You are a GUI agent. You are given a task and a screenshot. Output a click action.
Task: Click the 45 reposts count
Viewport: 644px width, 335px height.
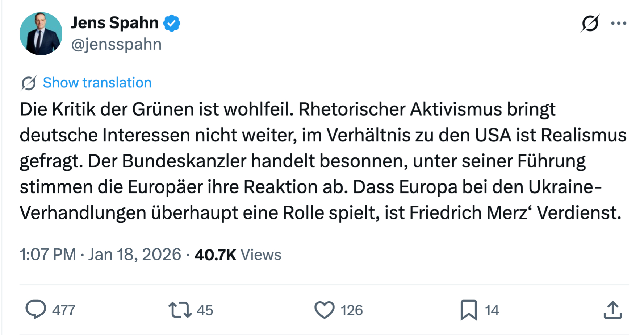205,310
